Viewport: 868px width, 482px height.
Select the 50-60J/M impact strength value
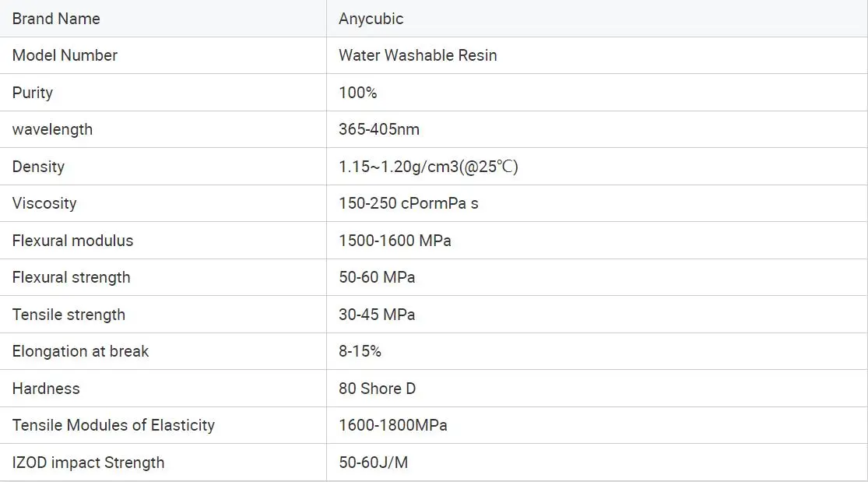point(373,463)
